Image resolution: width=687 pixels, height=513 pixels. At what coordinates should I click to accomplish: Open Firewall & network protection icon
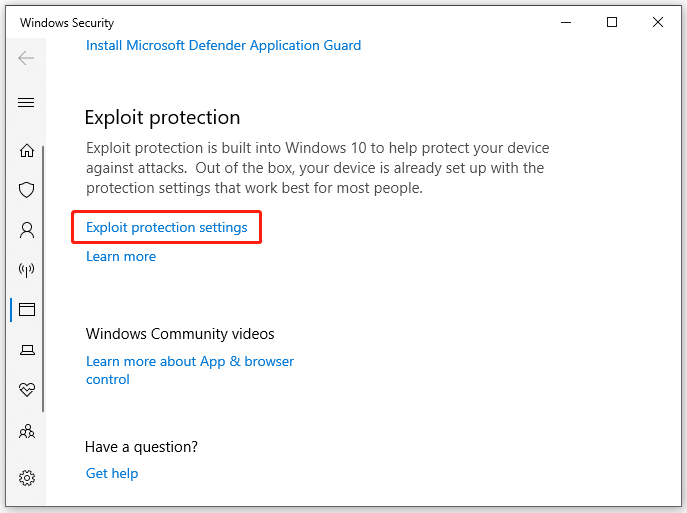pyautogui.click(x=27, y=270)
